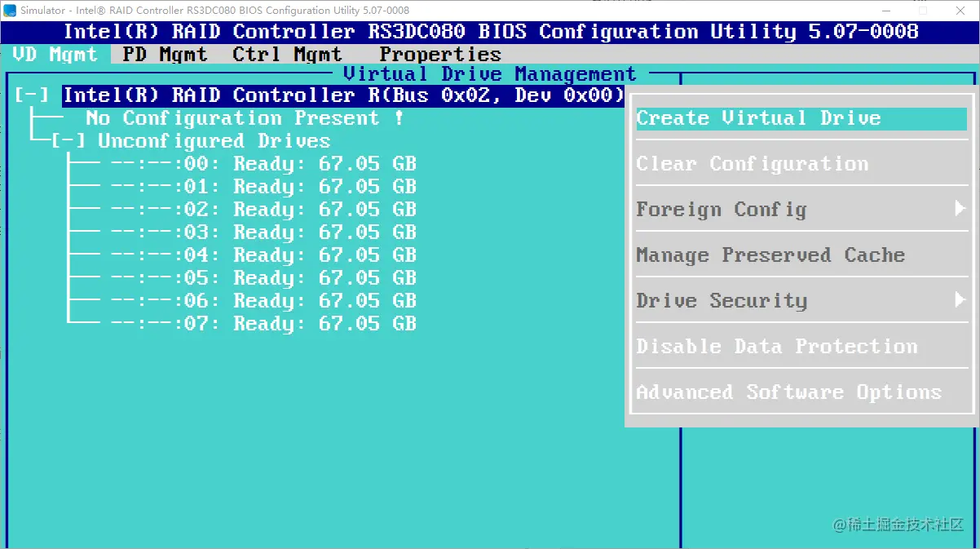The image size is (980, 549).
Task: Open the Properties tab
Action: [440, 55]
